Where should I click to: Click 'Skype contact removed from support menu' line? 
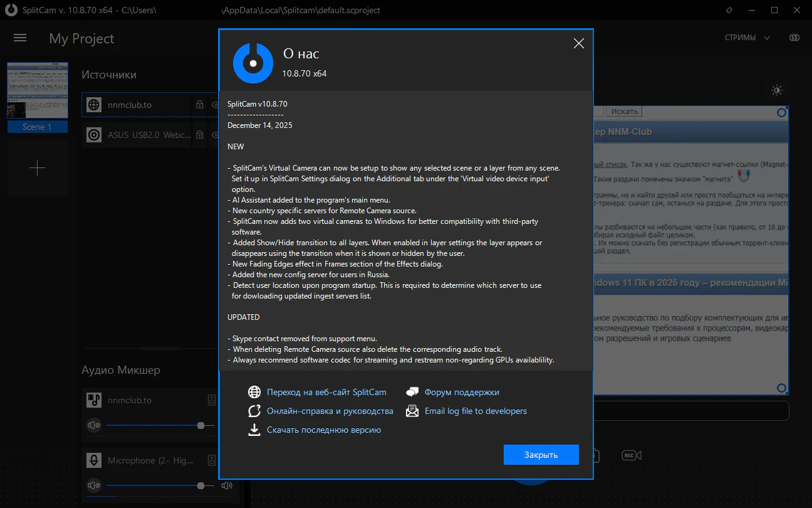coord(302,339)
